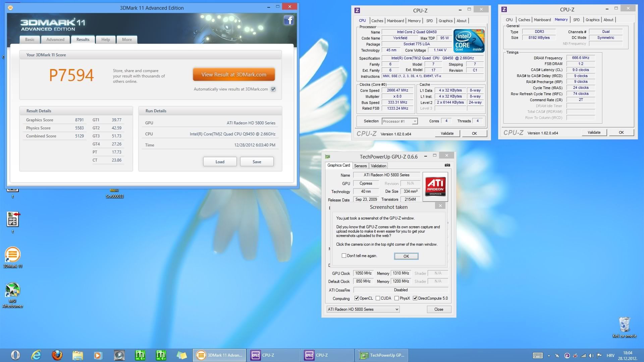The height and width of the screenshot is (362, 644).
Task: Click the camera screenshot icon in GPU-Z
Action: pos(447,165)
